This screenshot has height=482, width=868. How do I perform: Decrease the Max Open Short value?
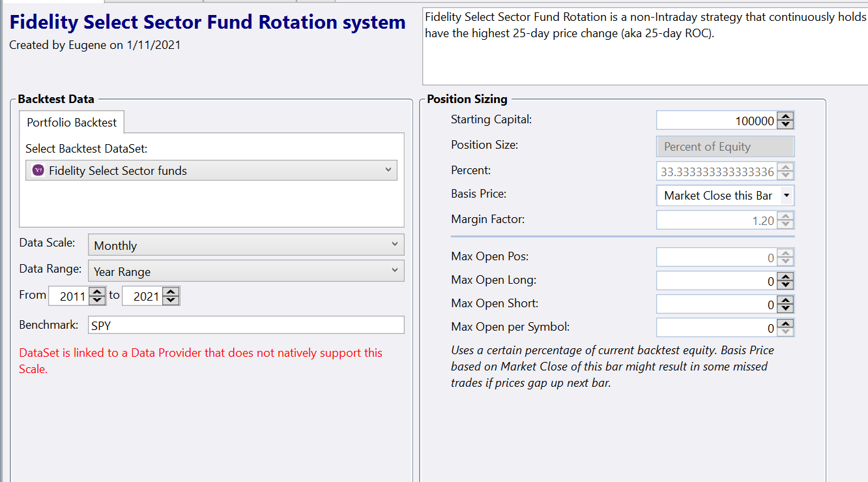coord(786,309)
